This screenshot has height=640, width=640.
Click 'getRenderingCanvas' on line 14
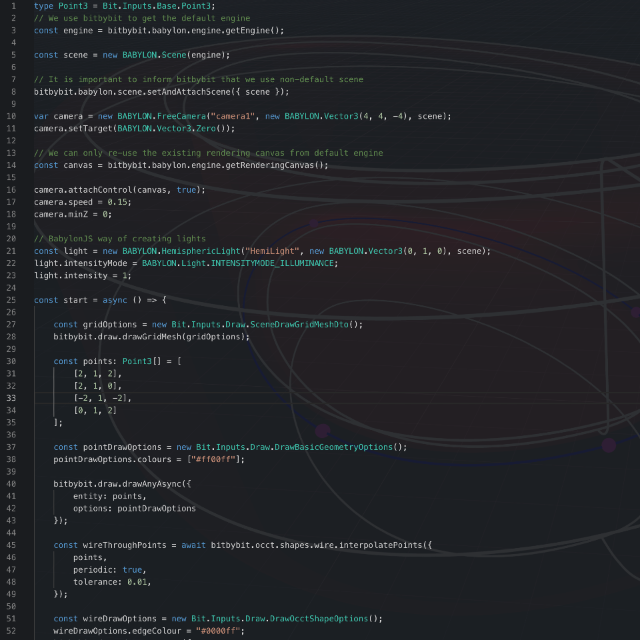click(x=269, y=165)
